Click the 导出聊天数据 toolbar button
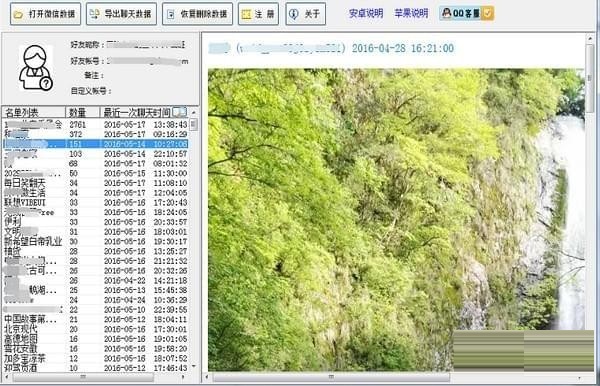Viewport: 600px width, 386px height. [121, 14]
